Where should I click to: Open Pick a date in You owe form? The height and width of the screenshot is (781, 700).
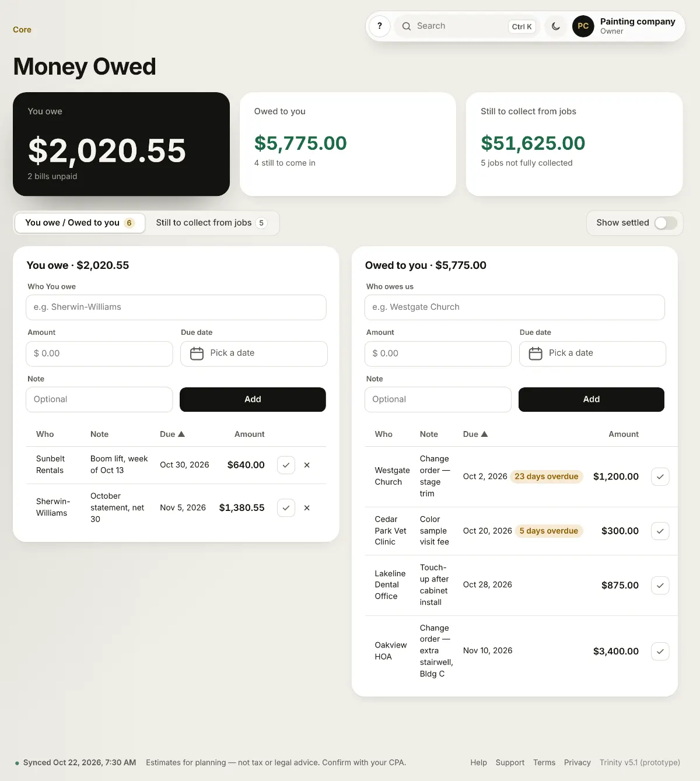point(254,353)
